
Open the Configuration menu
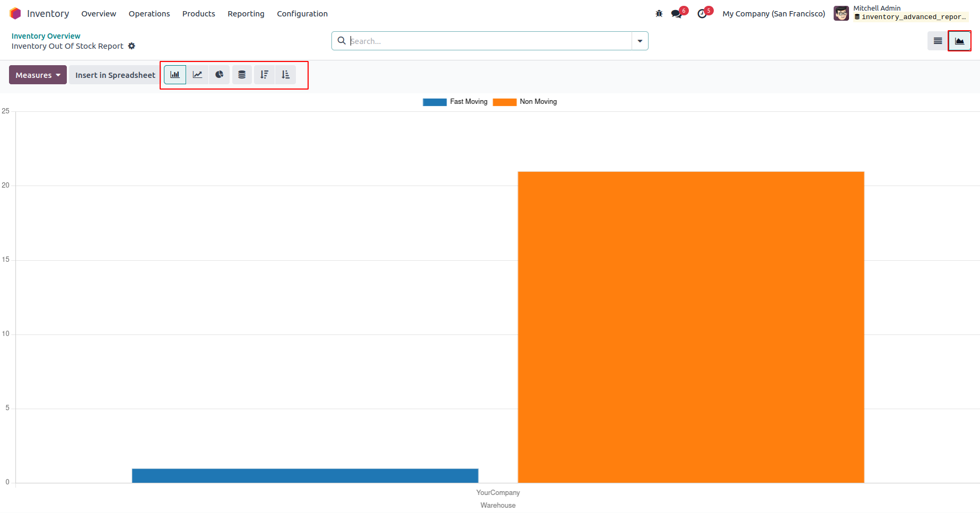click(x=302, y=14)
